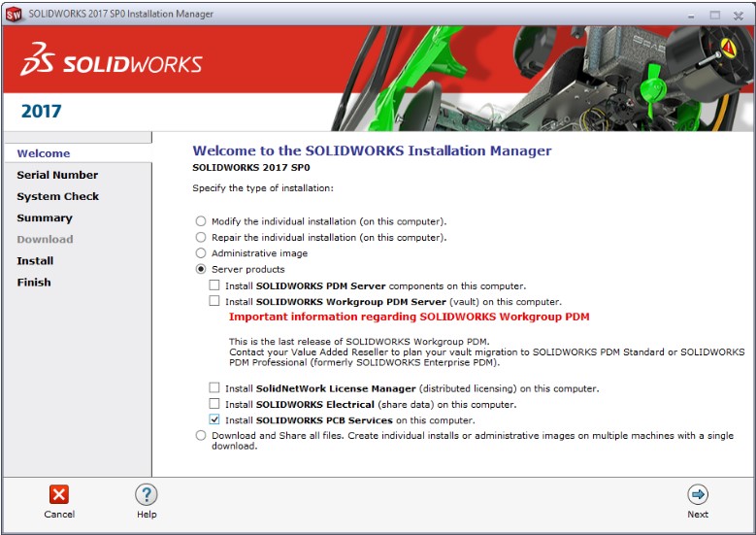The width and height of the screenshot is (756, 535).
Task: Check Install SOLIDWORKS PDM Server components
Action: 214,285
